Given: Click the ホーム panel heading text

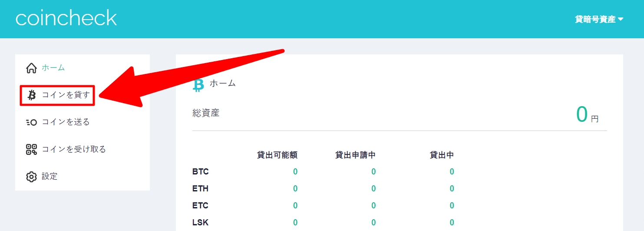Looking at the screenshot, I should point(223,83).
